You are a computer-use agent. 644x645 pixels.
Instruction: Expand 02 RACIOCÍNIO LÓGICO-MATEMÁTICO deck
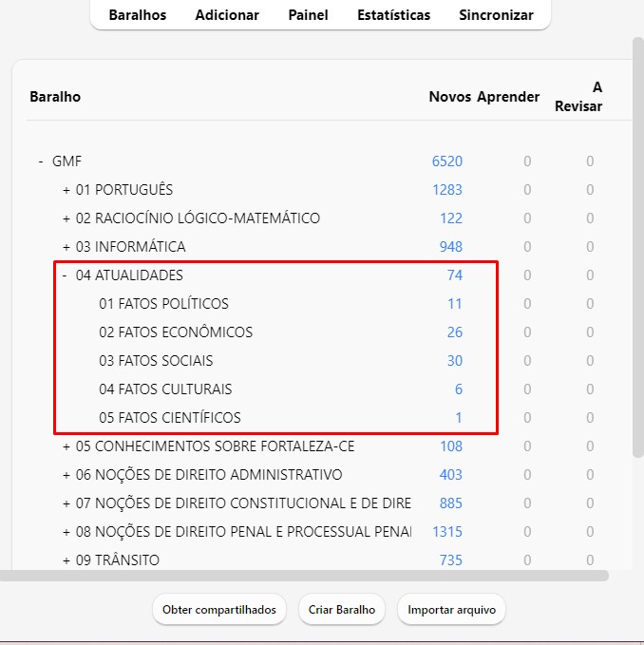[66, 218]
